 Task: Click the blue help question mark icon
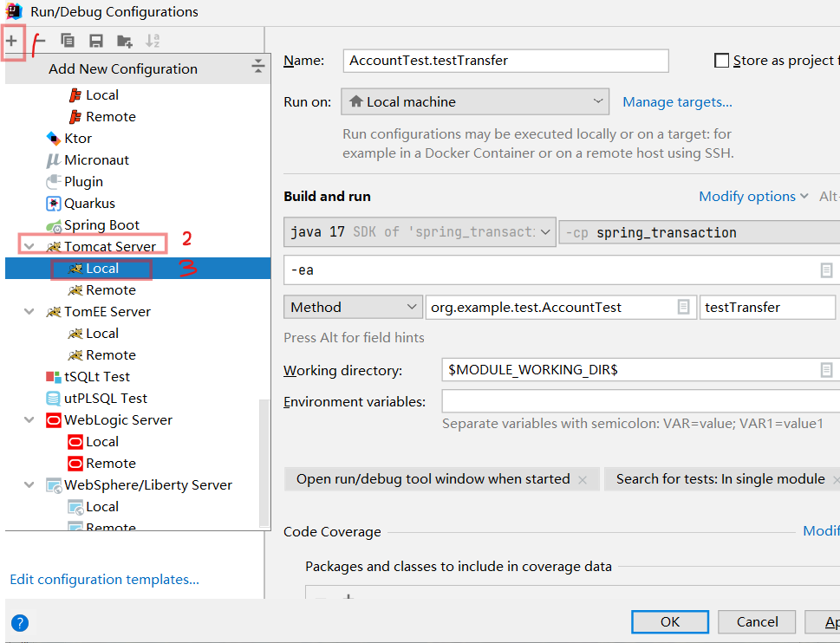tap(20, 623)
